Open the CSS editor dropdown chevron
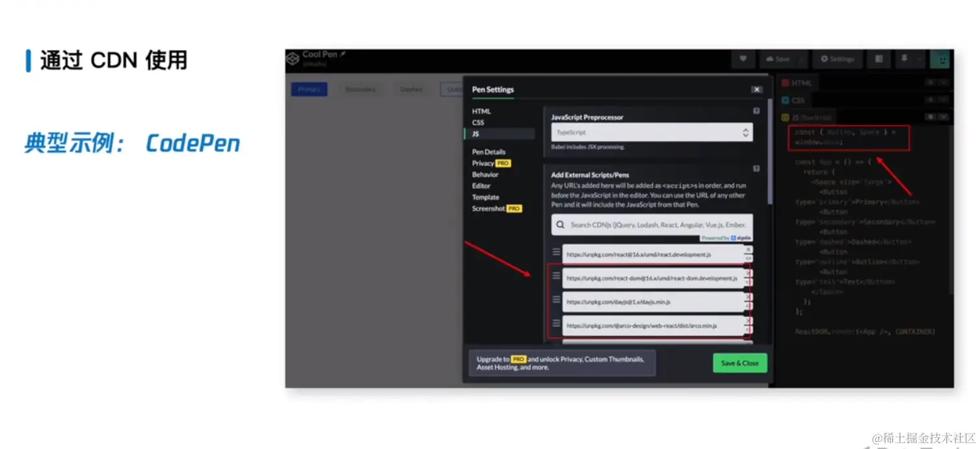 [x=943, y=100]
